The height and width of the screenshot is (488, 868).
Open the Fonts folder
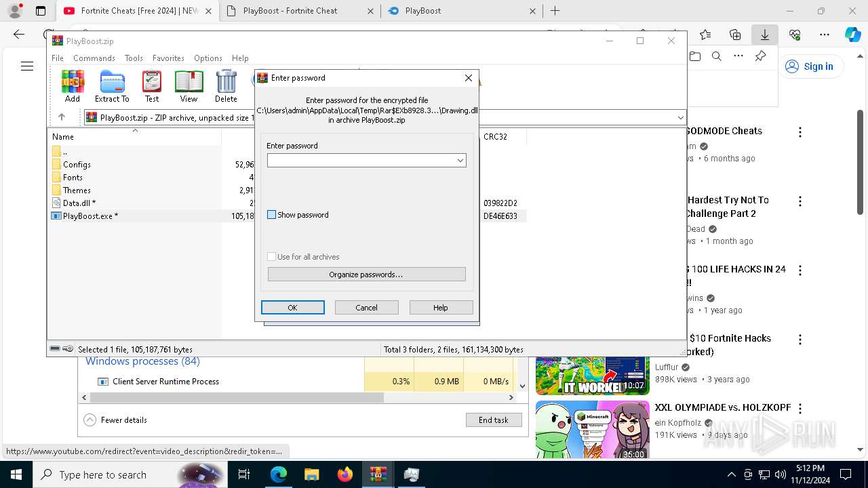73,177
